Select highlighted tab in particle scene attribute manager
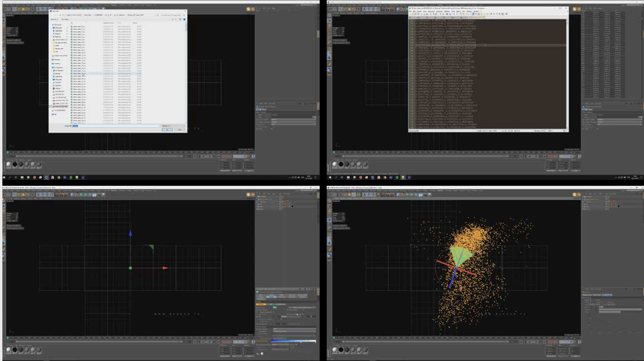 point(607,295)
